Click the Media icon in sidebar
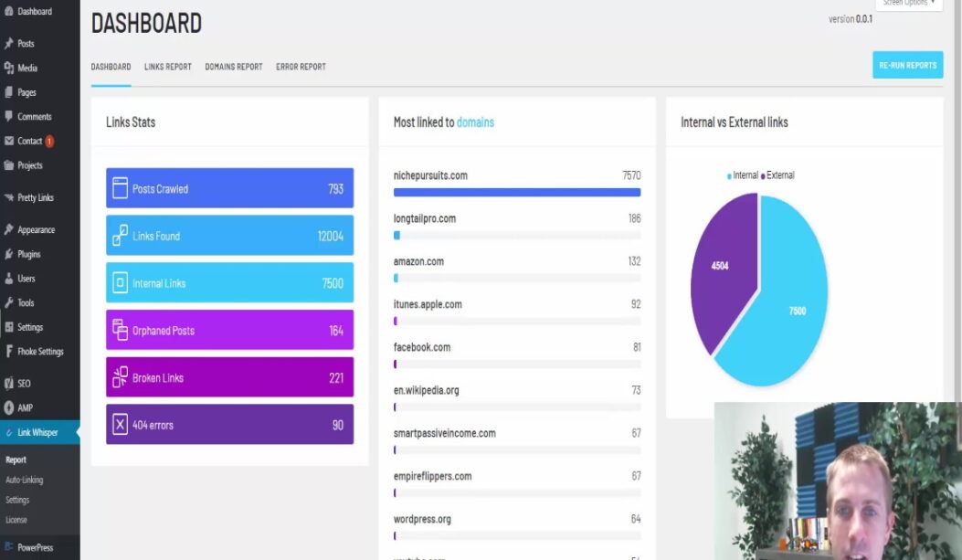 tap(9, 69)
